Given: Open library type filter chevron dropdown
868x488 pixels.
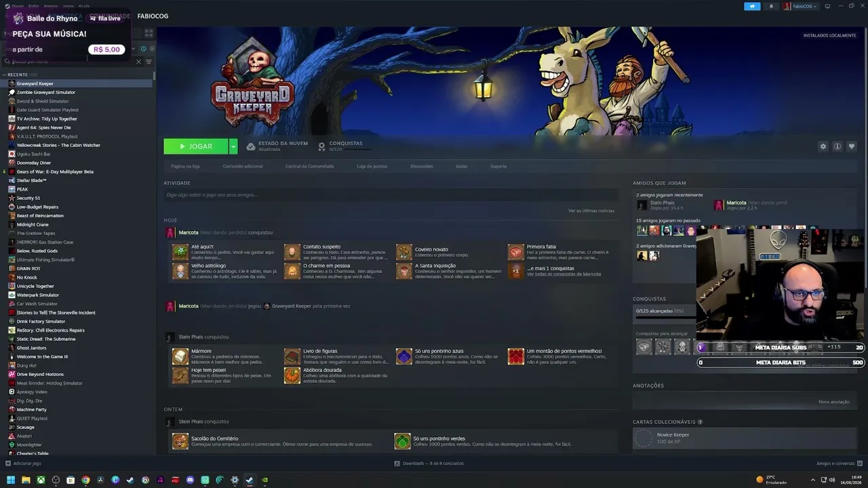Looking at the screenshot, I should coord(134,49).
